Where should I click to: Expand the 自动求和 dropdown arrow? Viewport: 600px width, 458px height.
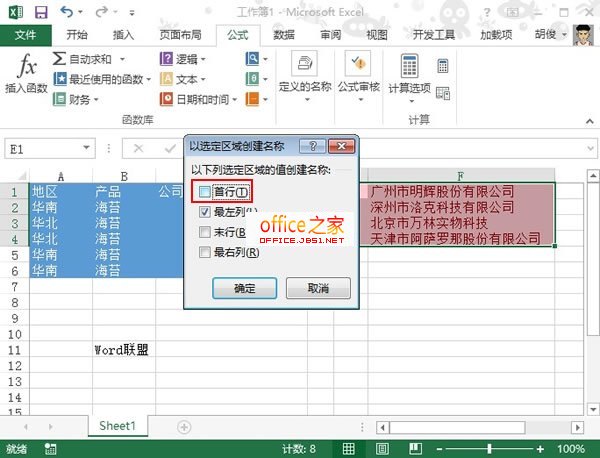point(122,59)
